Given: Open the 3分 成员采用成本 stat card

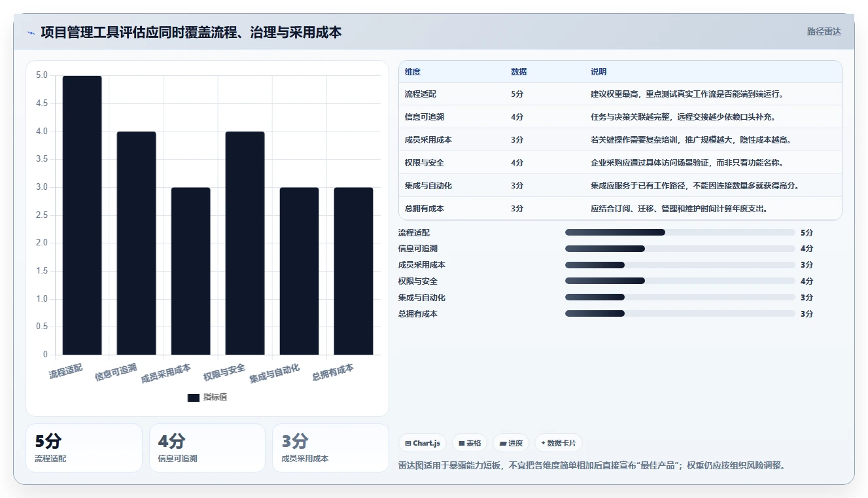Looking at the screenshot, I should (x=330, y=448).
